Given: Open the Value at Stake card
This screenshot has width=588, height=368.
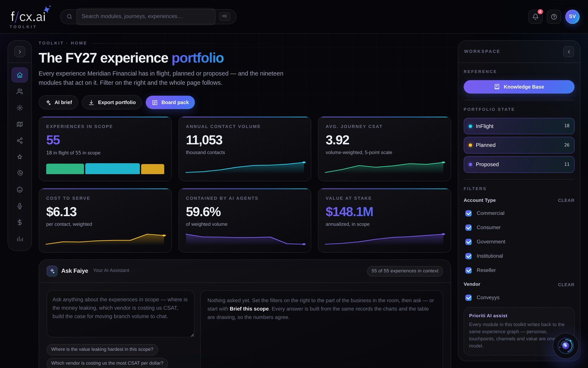Looking at the screenshot, I should click(384, 220).
